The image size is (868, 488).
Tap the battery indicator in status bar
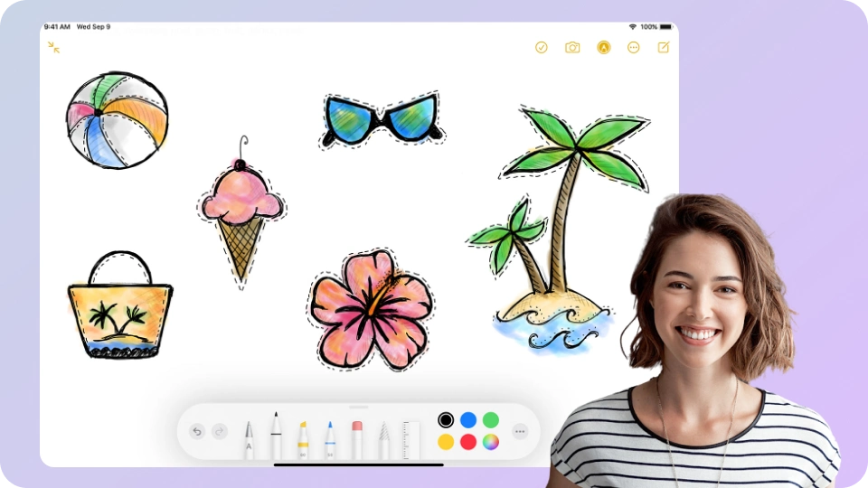(x=666, y=27)
